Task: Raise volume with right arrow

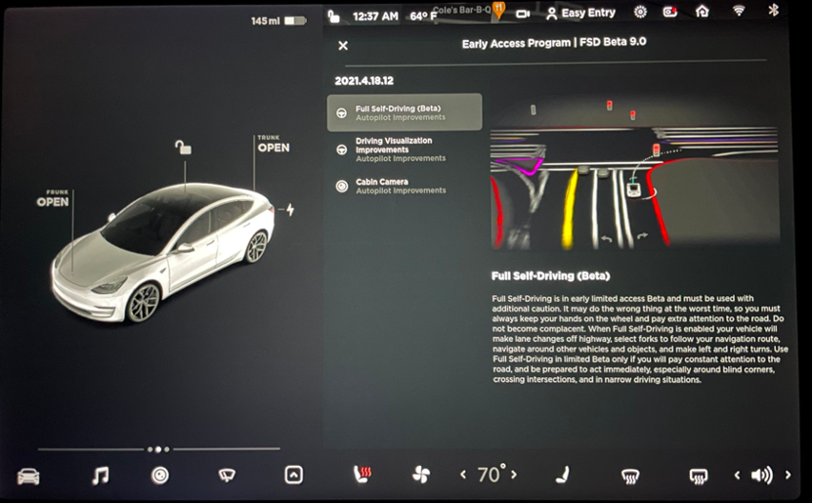Action: point(789,475)
